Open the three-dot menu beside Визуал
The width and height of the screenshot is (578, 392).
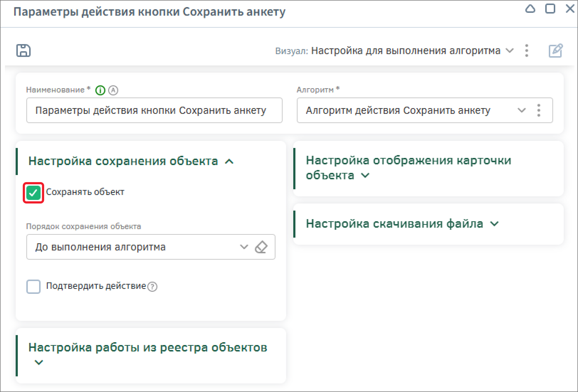[x=527, y=51]
